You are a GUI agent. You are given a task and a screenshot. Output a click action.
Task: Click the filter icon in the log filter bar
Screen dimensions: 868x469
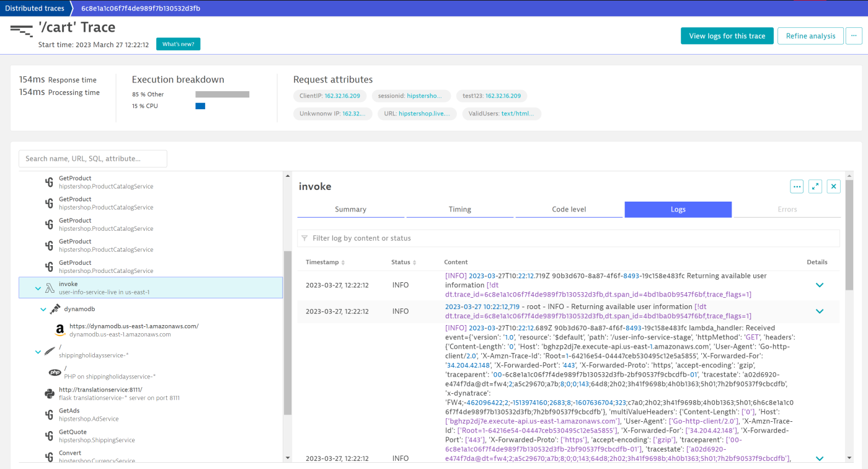[304, 238]
